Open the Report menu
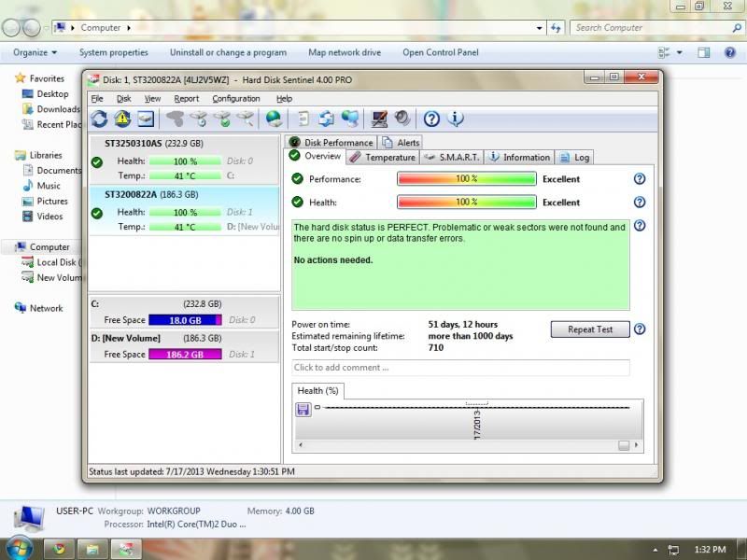Viewport: 747px width, 560px height. [186, 98]
